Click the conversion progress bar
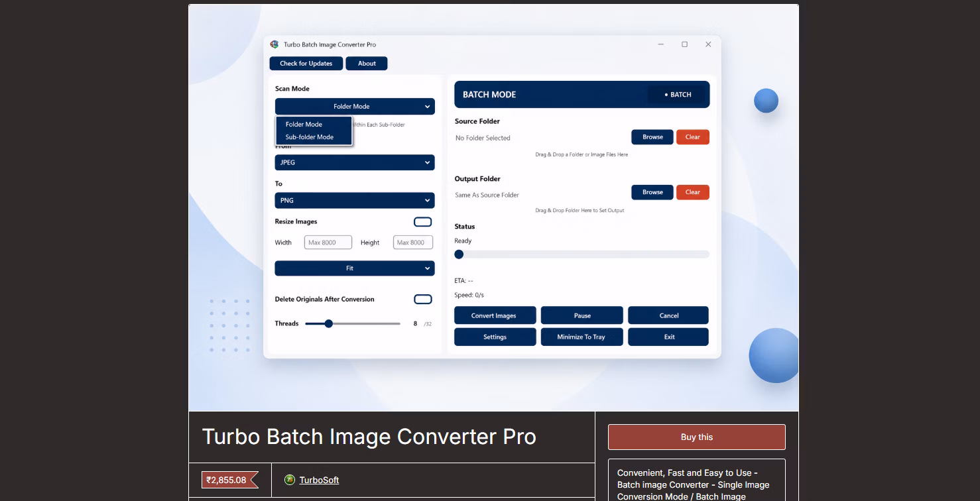 [582, 254]
